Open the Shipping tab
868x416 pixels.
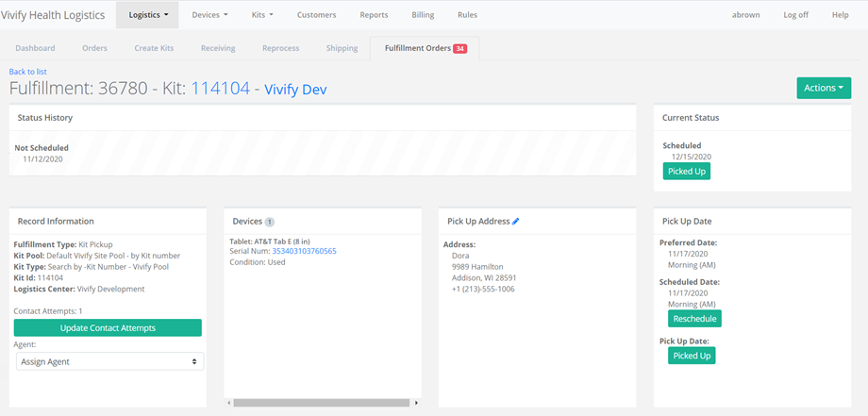pyautogui.click(x=342, y=48)
